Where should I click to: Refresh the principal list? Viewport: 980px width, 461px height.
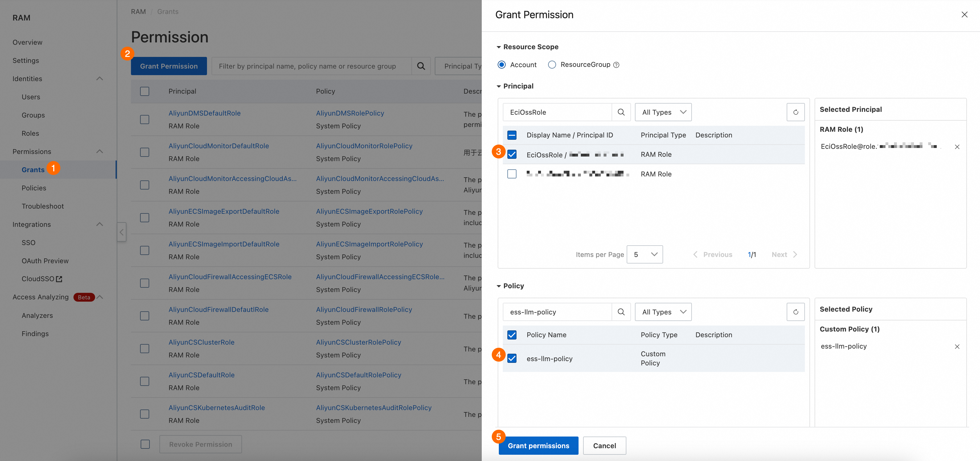click(x=796, y=112)
